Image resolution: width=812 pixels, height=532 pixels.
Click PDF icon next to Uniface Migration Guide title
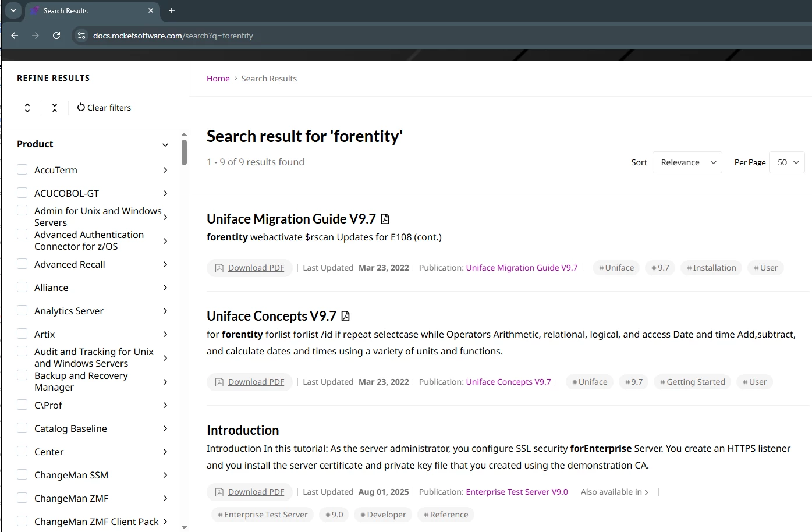[385, 219]
